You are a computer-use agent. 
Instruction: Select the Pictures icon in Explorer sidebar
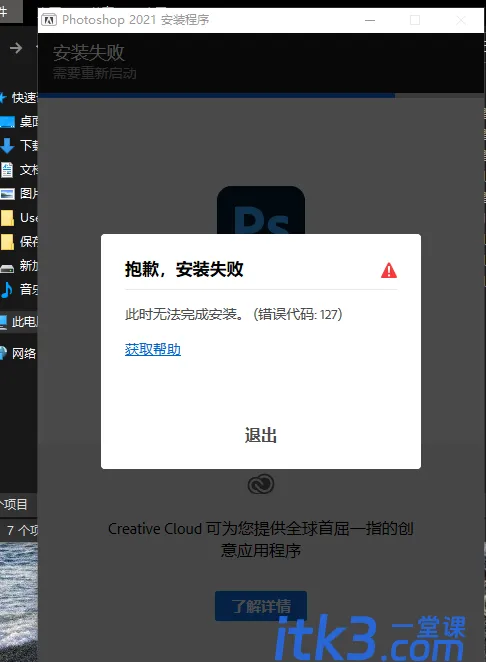pyautogui.click(x=7, y=194)
